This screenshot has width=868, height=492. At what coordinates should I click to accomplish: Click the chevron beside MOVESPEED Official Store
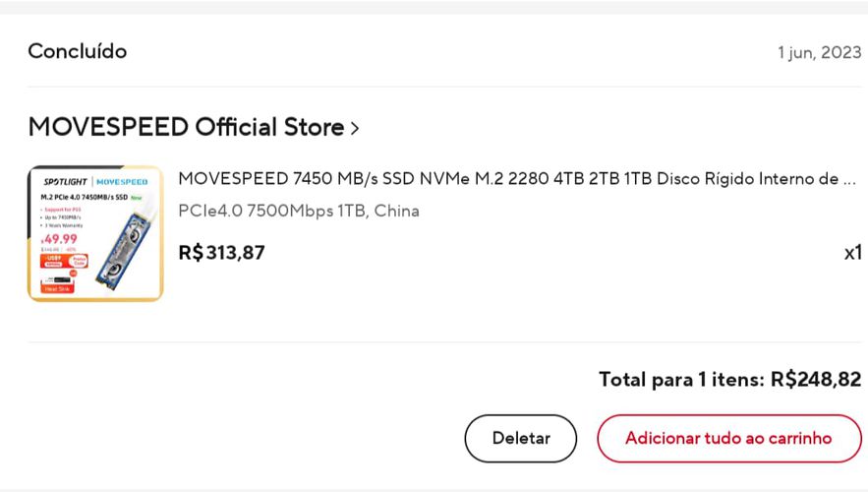355,129
